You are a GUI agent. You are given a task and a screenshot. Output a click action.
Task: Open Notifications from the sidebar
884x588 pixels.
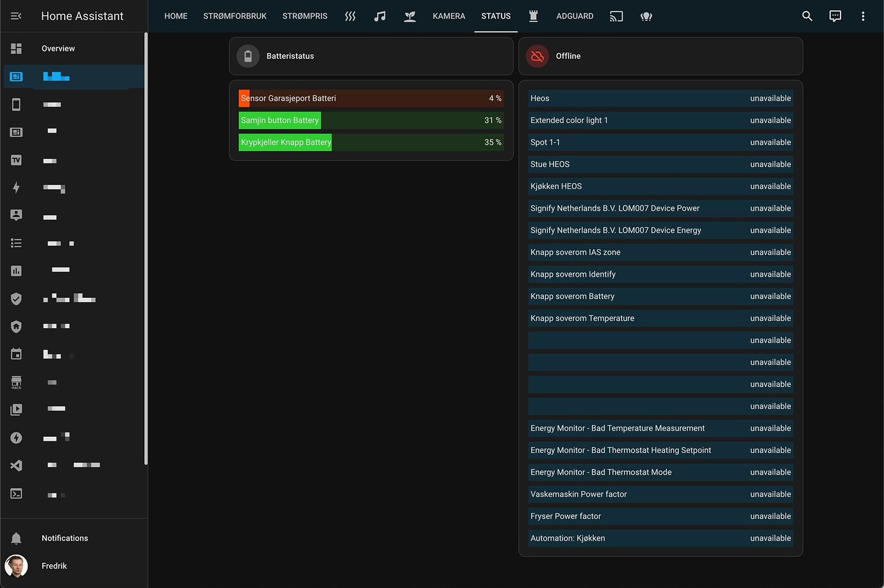(64, 537)
